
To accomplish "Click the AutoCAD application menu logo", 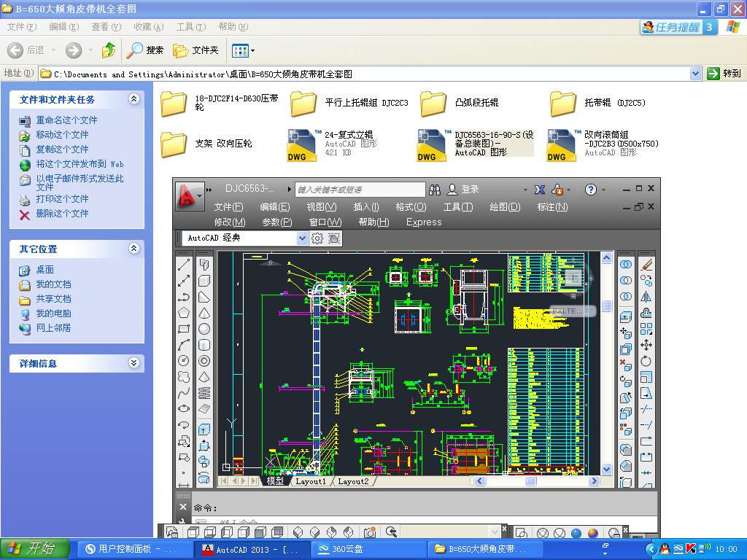I will pyautogui.click(x=188, y=195).
